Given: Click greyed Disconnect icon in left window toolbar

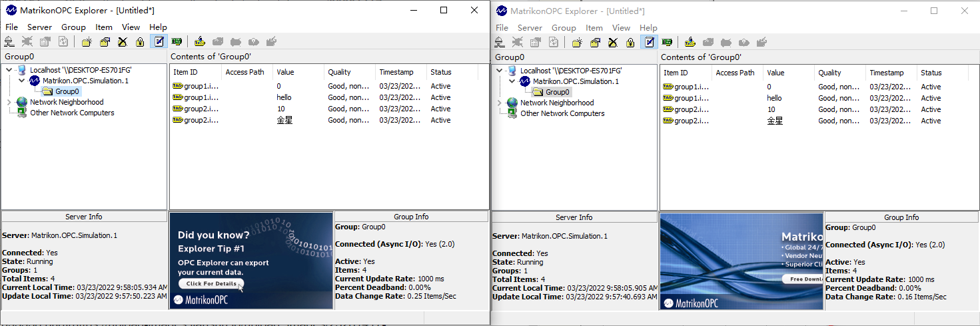Looking at the screenshot, I should [x=27, y=41].
